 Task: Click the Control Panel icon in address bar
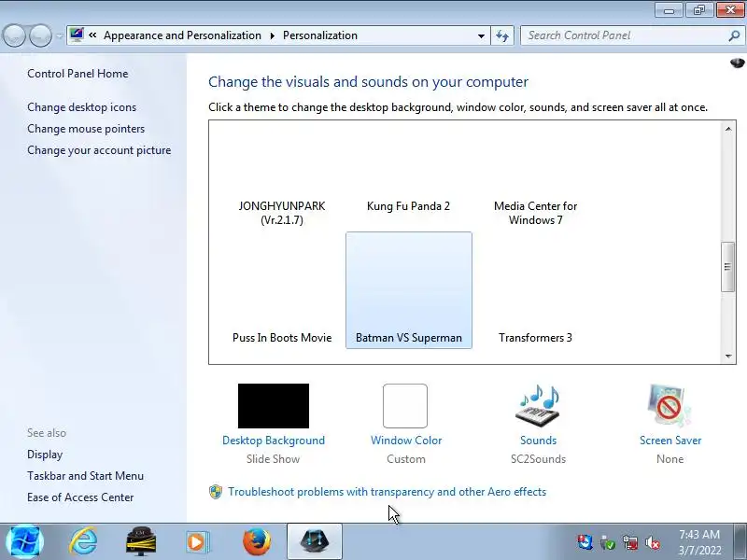click(x=77, y=35)
